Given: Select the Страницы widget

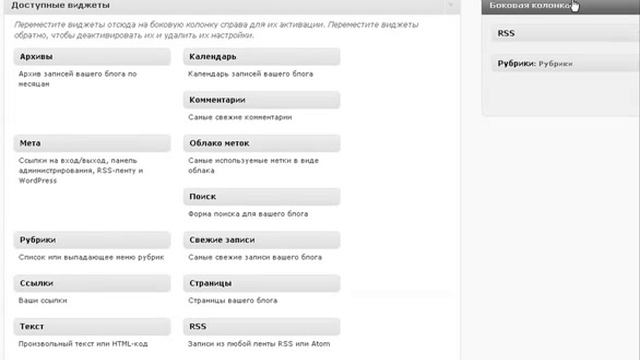Looking at the screenshot, I should 262,283.
